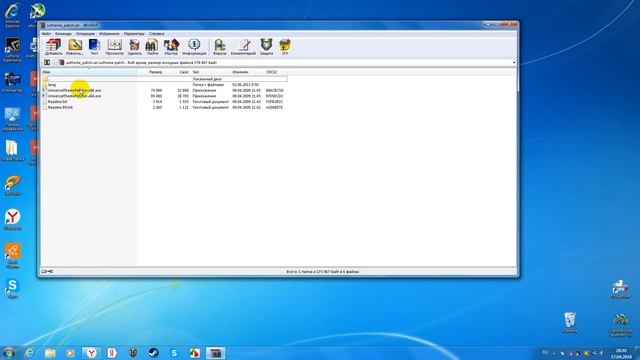Open the Параметры menu
Viewport: 640px width, 360px height.
(134, 33)
